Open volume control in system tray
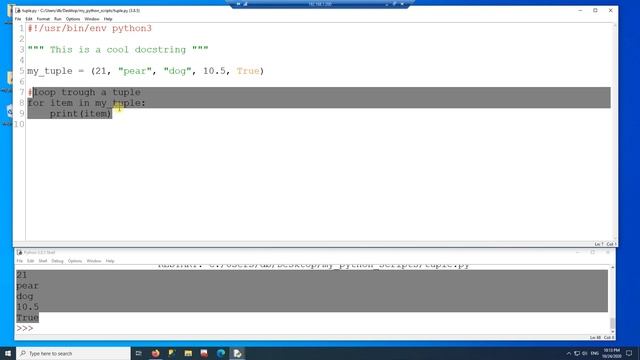640x360 pixels. (x=585, y=353)
